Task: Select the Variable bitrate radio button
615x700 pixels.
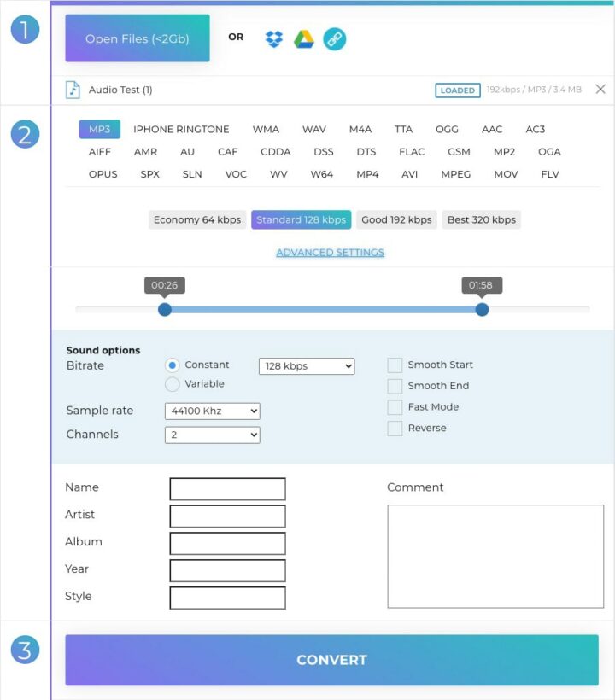Action: 173,384
